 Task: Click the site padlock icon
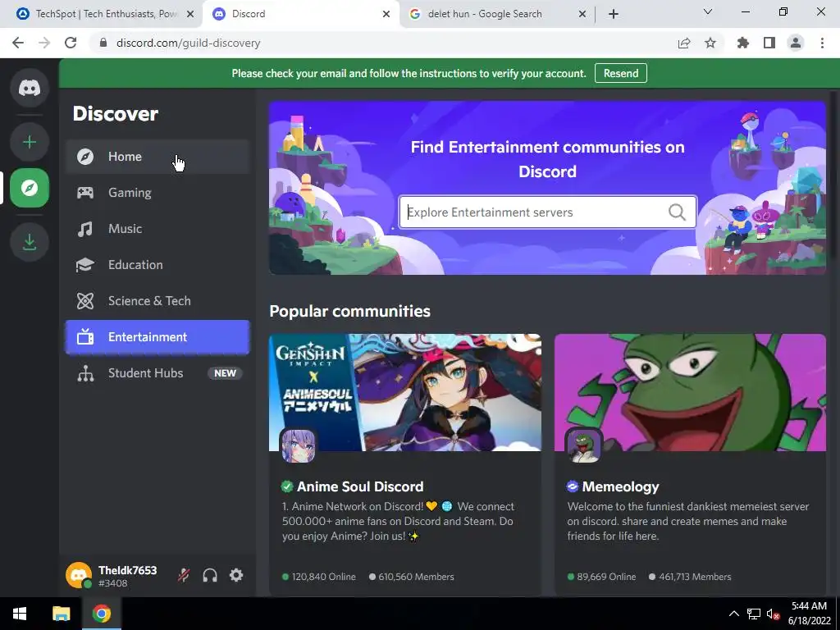click(x=103, y=43)
